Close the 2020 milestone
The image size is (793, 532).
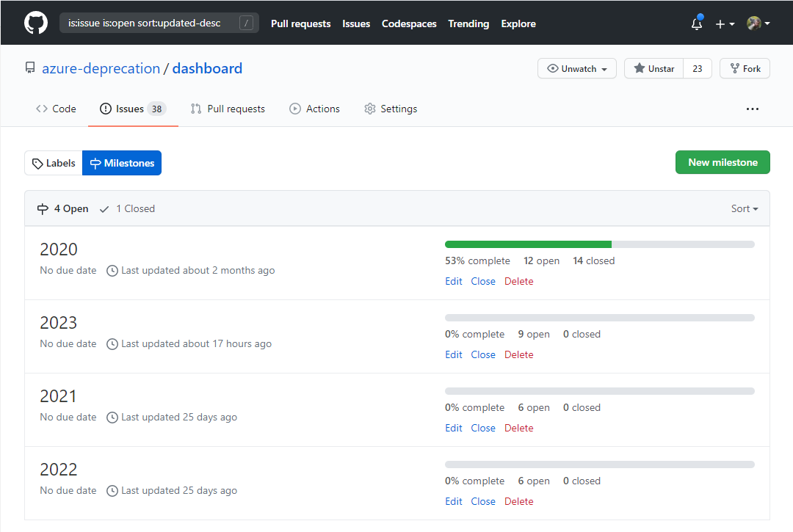coord(483,281)
